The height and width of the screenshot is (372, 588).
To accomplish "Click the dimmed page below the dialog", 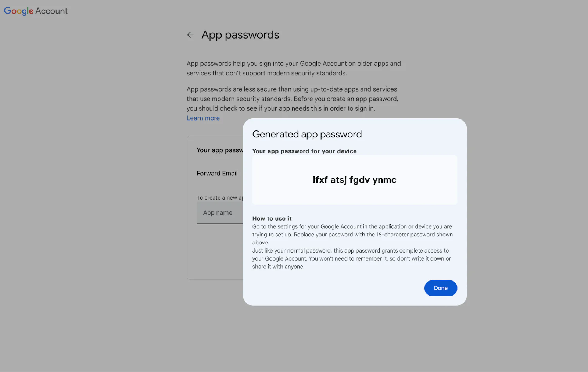I will pos(294,338).
